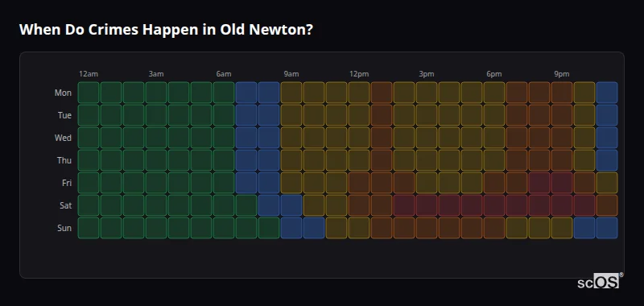644x306 pixels.
Task: Select the 9pm column label
Action: 562,74
